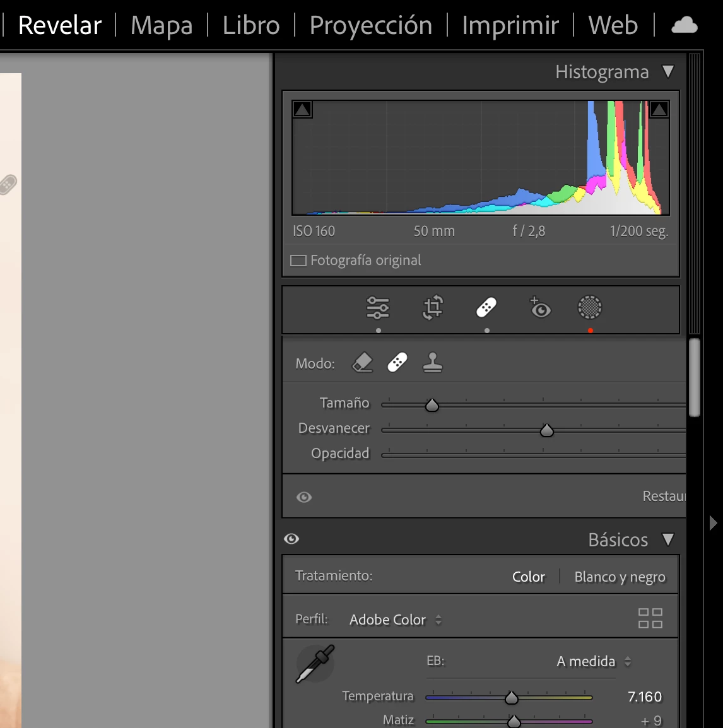The height and width of the screenshot is (728, 723).
Task: Click the Tamaño slider handle
Action: click(432, 405)
